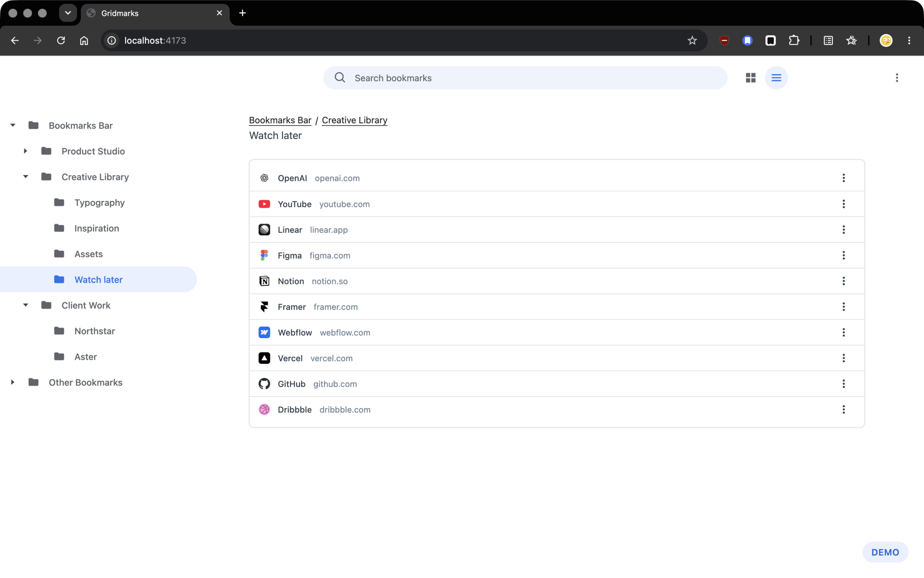Select the Inspiration folder
The height and width of the screenshot is (578, 924).
click(98, 228)
